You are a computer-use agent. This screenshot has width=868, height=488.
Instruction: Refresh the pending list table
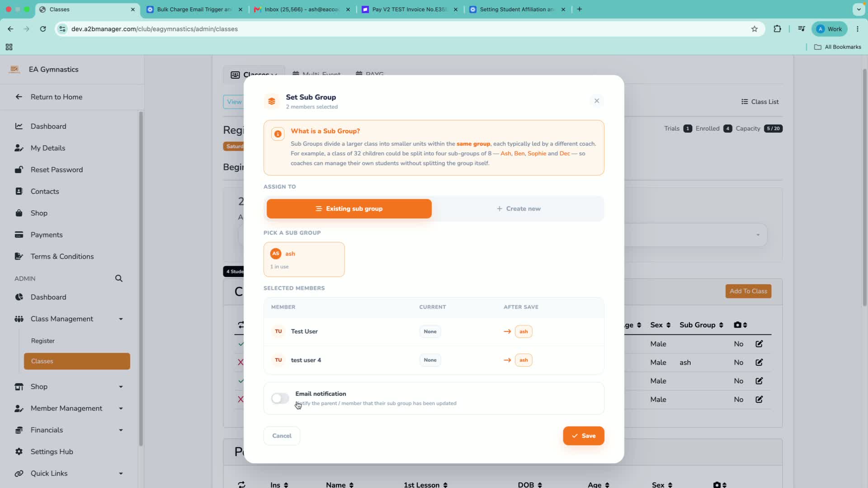coord(241,484)
